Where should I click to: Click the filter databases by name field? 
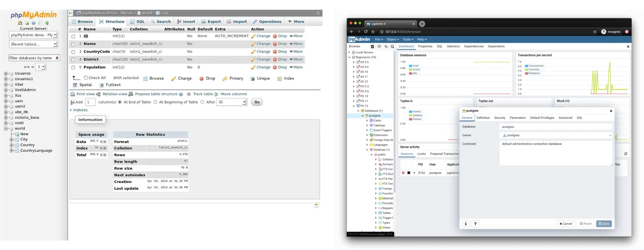(31, 58)
